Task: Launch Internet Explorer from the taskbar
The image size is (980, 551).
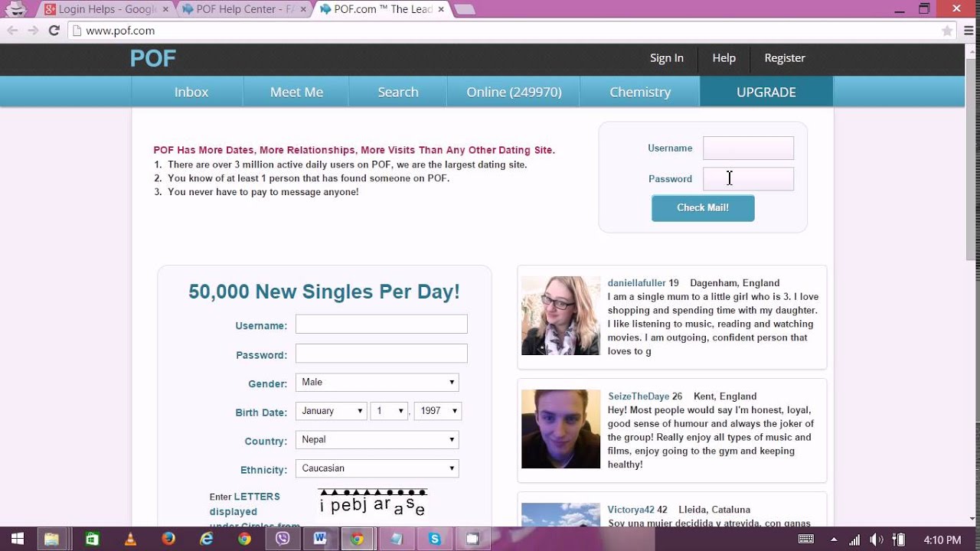Action: tap(206, 540)
